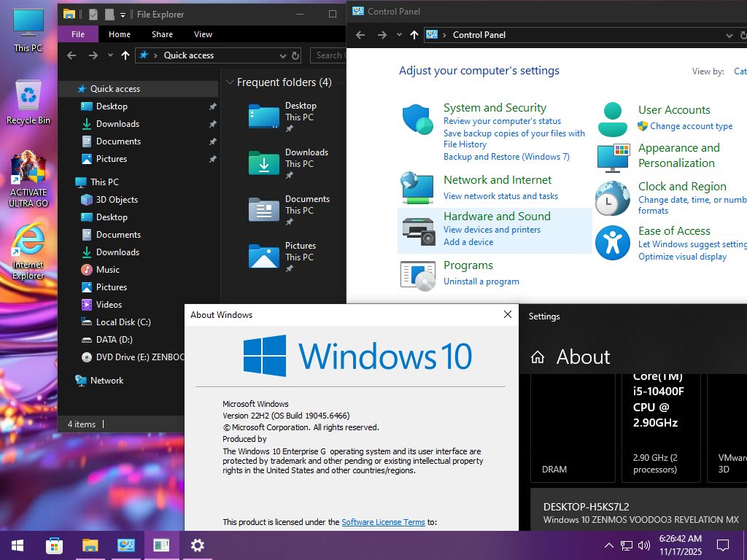Open the View ribbon tab
The height and width of the screenshot is (560, 747).
(203, 34)
